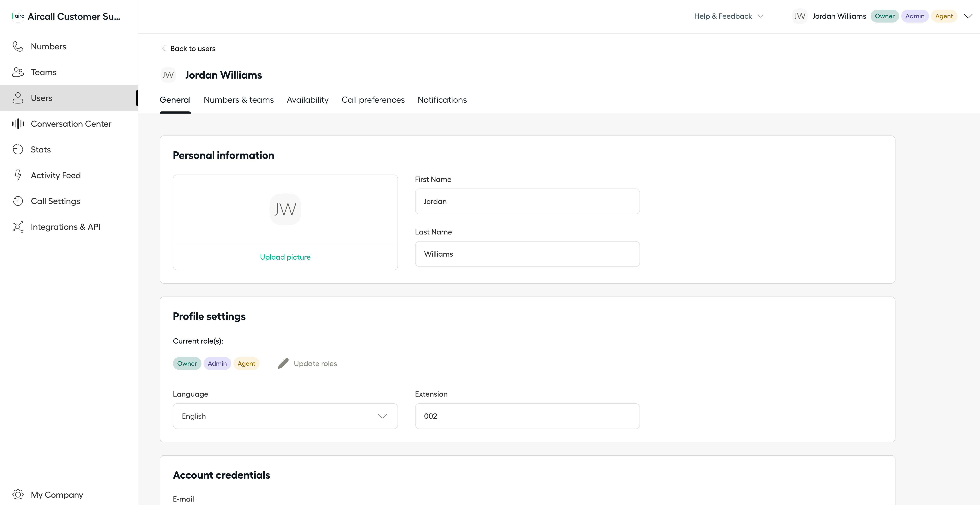Screen dimensions: 980x505
Task: Click the Agent badge in top header
Action: click(944, 16)
